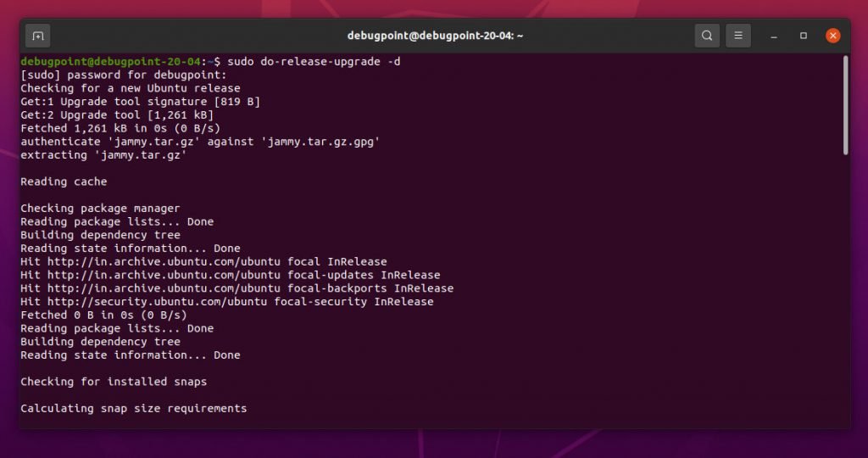
Task: Click 'Calculating snap size requirements' line
Action: point(134,408)
